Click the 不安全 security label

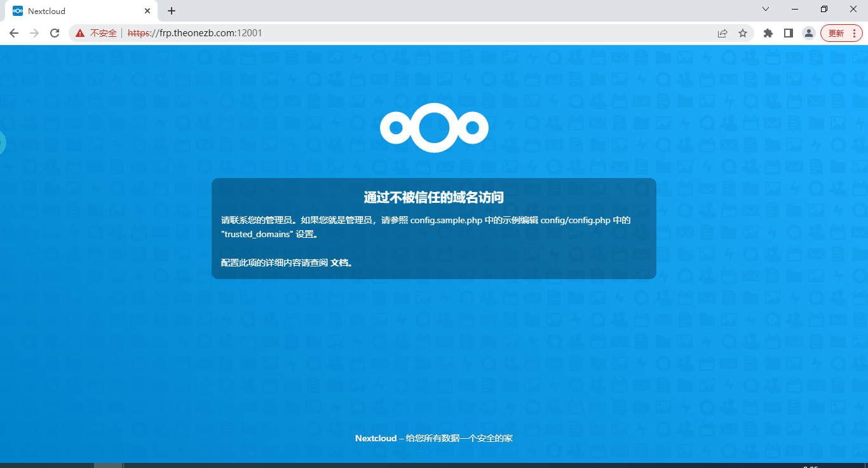[x=104, y=33]
